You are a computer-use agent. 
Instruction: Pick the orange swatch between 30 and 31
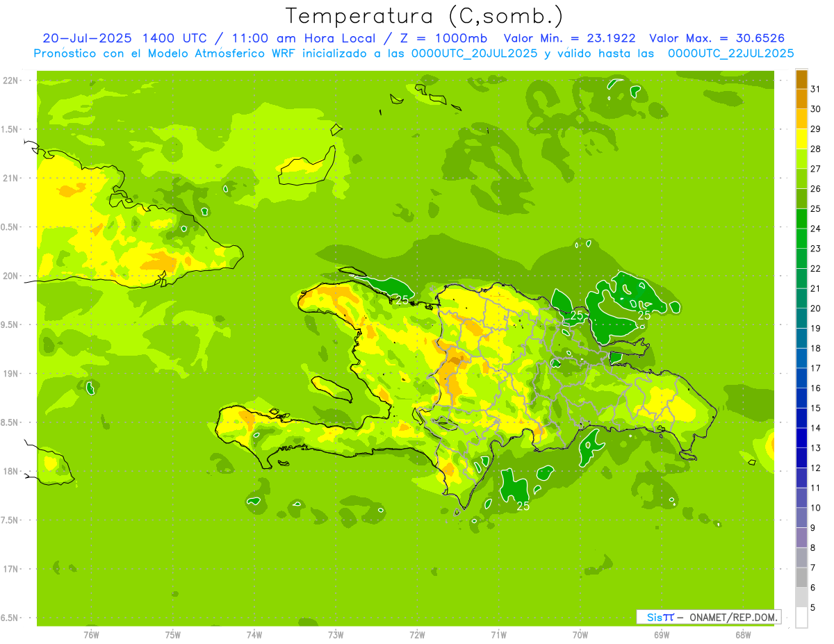click(x=801, y=99)
